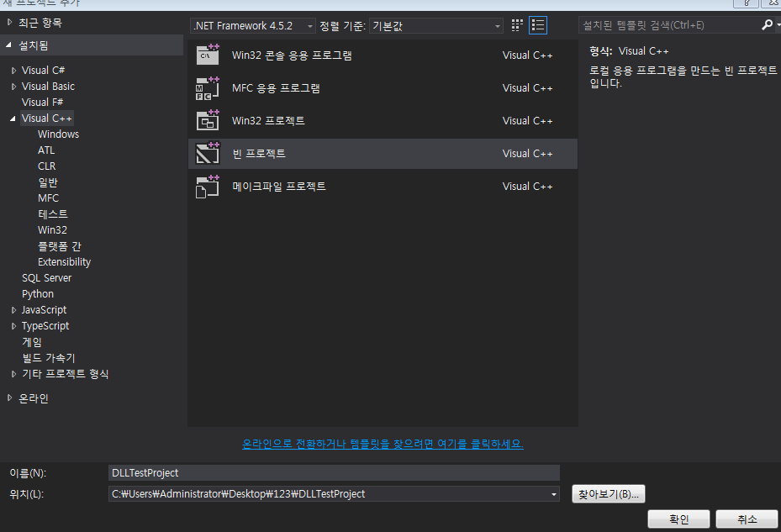Screen dimensions: 781x532
Task: Cancel with the 취소 button
Action: [x=747, y=519]
